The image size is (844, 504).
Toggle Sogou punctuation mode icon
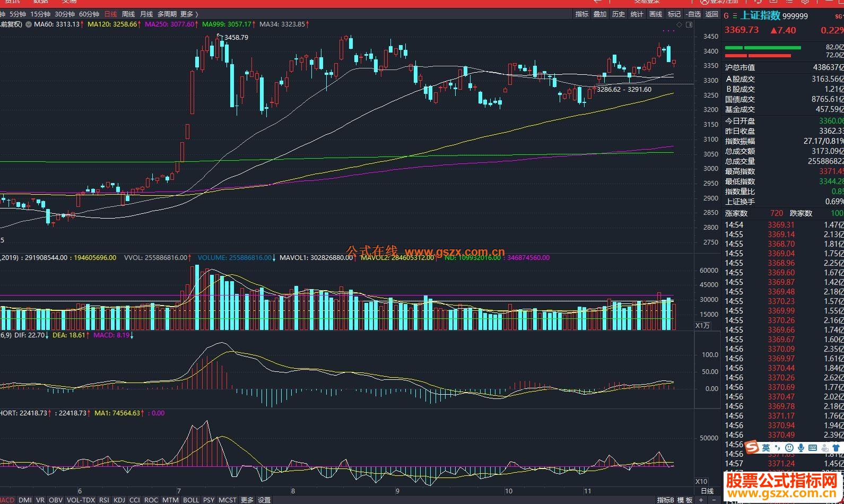[778, 448]
